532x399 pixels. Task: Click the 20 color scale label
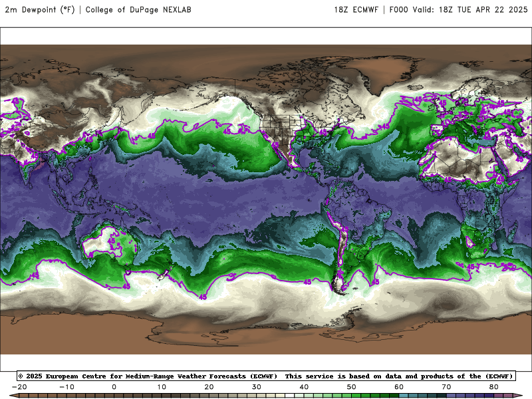[209, 387]
